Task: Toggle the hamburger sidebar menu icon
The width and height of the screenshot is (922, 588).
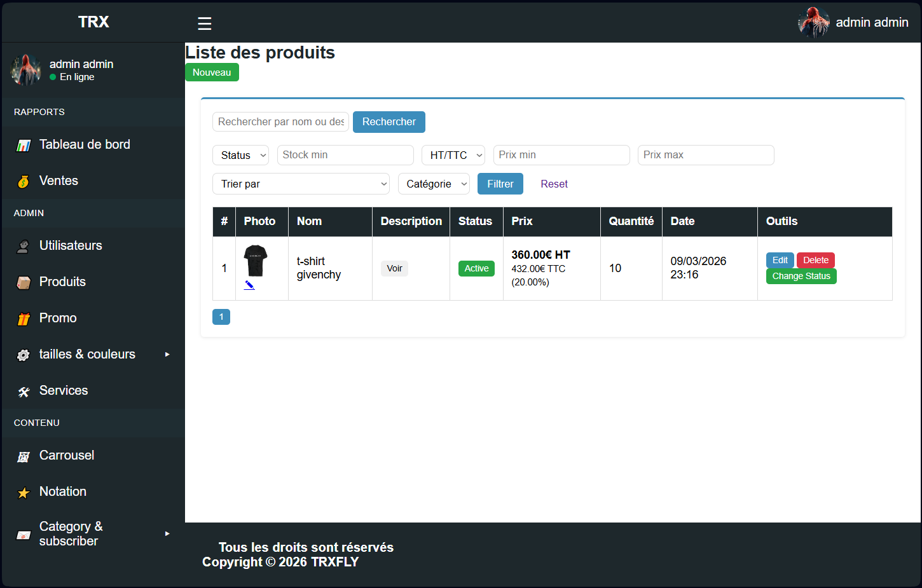Action: pyautogui.click(x=205, y=24)
